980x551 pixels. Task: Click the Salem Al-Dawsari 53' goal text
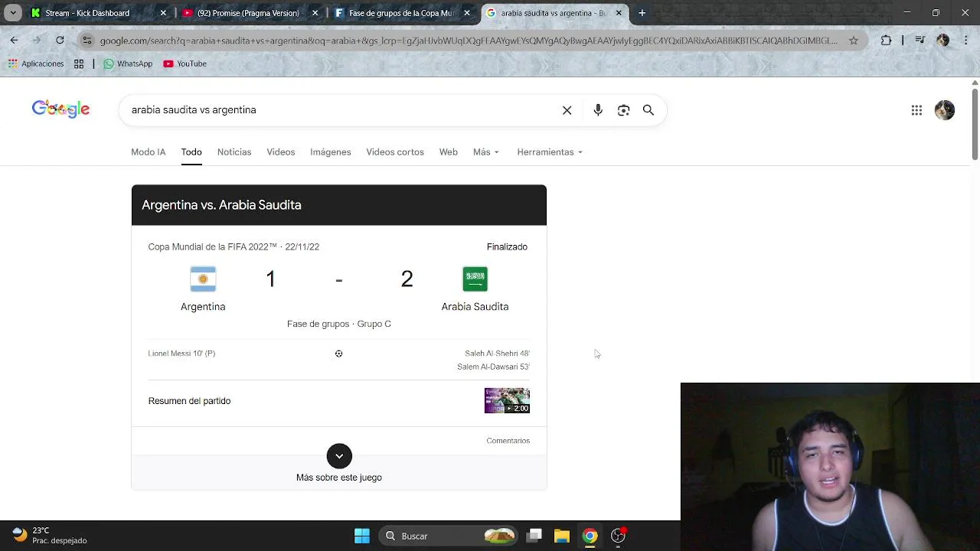(x=493, y=367)
